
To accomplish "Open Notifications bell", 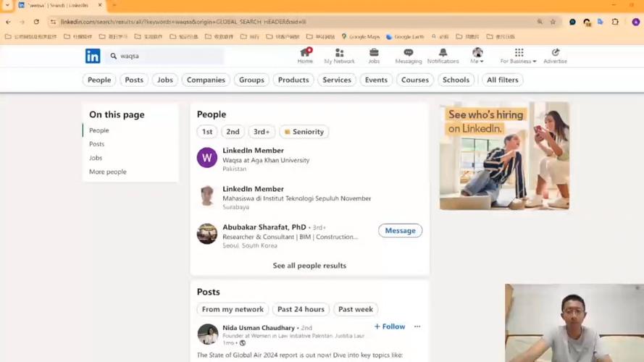I will coord(443,56).
